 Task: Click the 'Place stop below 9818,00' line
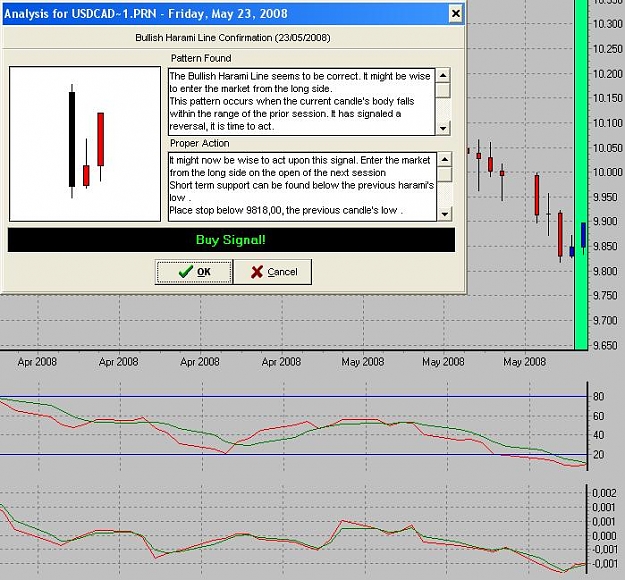pyautogui.click(x=286, y=210)
